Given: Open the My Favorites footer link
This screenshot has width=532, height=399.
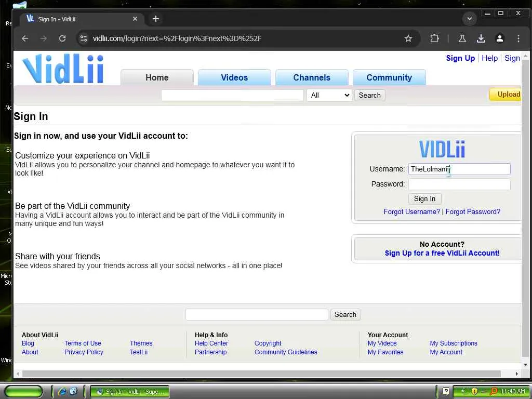Looking at the screenshot, I should (x=385, y=352).
